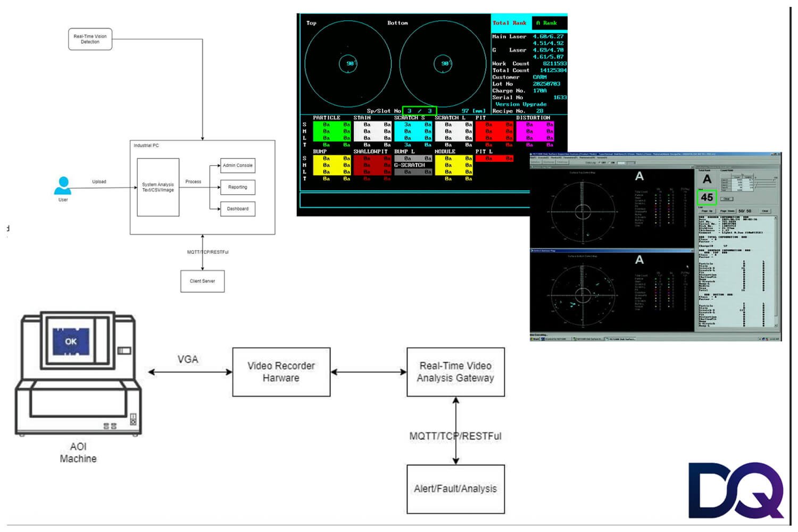The image size is (798, 532).
Task: Click the AOI Machine illustration
Action: pos(78,373)
